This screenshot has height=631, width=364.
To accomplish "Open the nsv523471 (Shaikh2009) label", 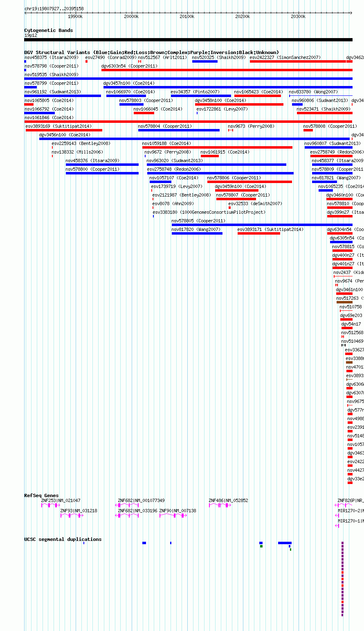I will [x=324, y=109].
